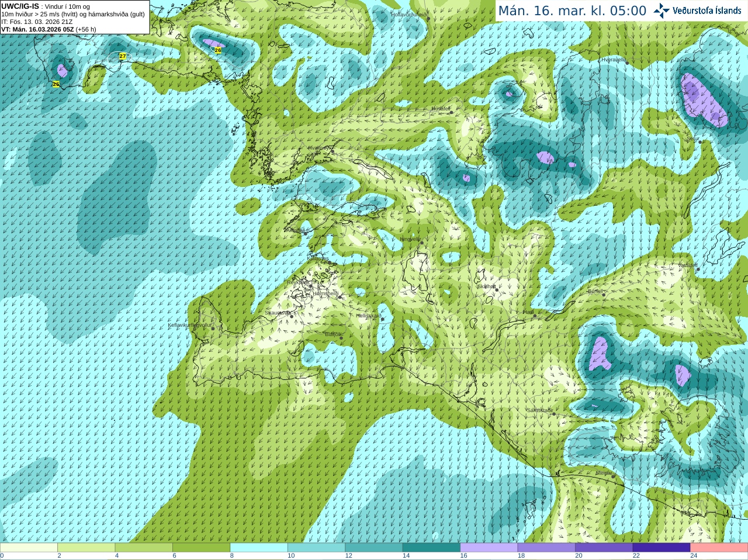Screen dimensions: 748x560
Task: Click the Hellisskarð station label
Action: coord(369,316)
